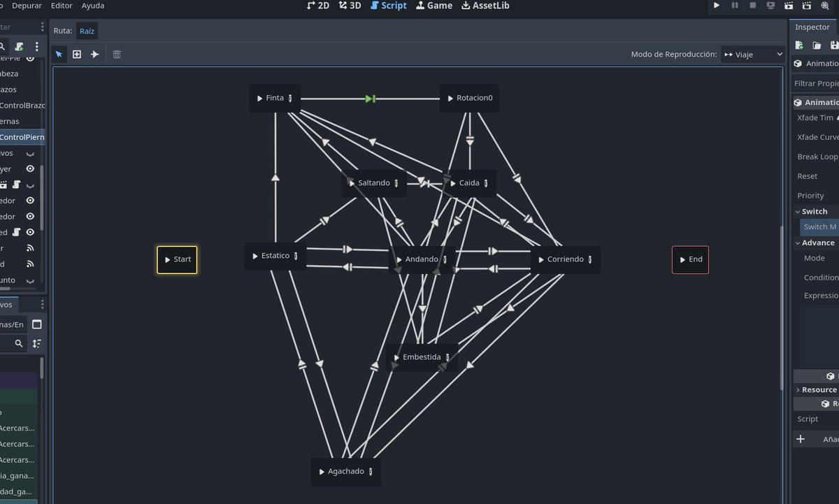Open the FileSystem sort options icon
Screen dimensions: 839x504
37,343
